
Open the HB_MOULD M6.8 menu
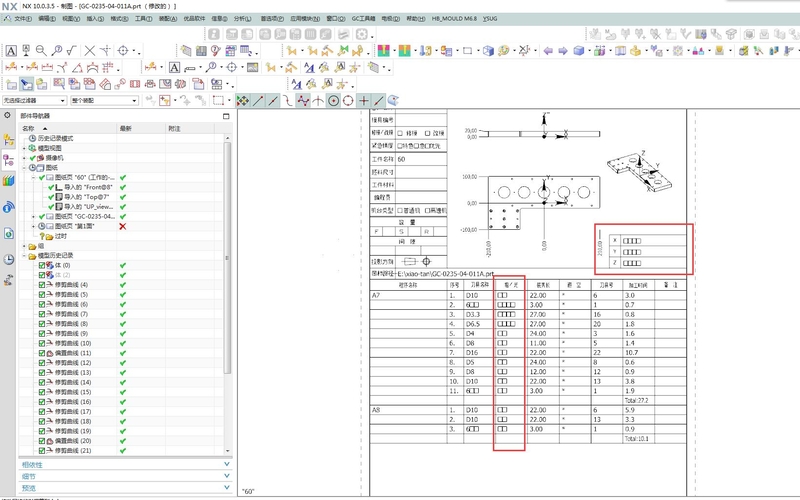tap(454, 18)
